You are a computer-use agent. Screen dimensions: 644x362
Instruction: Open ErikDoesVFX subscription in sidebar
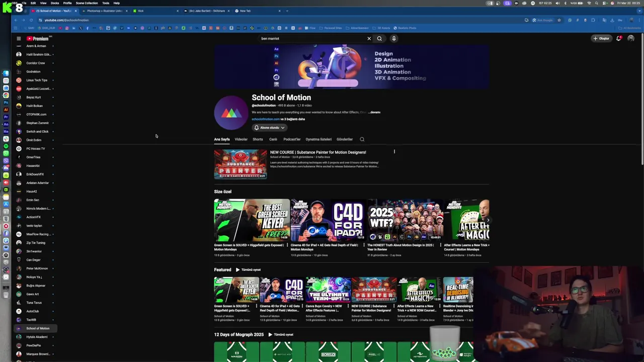click(x=34, y=174)
